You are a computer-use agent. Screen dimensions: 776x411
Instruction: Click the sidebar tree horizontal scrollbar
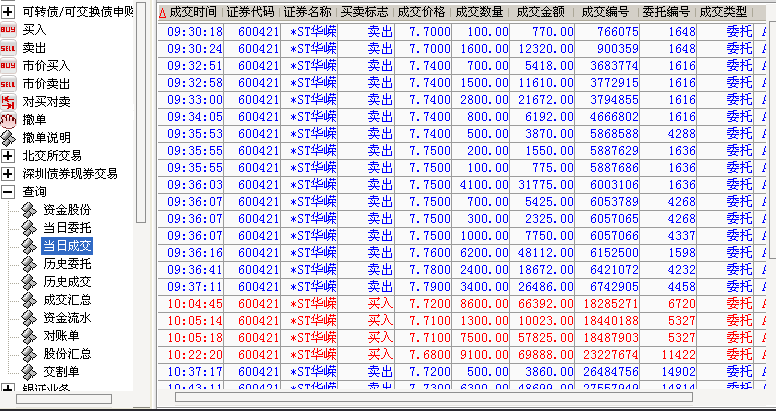64,399
